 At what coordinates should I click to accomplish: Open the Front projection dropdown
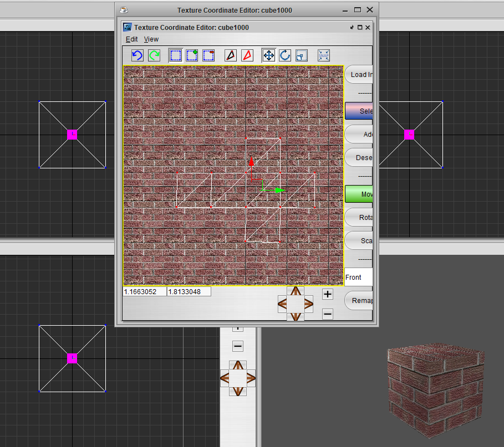click(358, 277)
